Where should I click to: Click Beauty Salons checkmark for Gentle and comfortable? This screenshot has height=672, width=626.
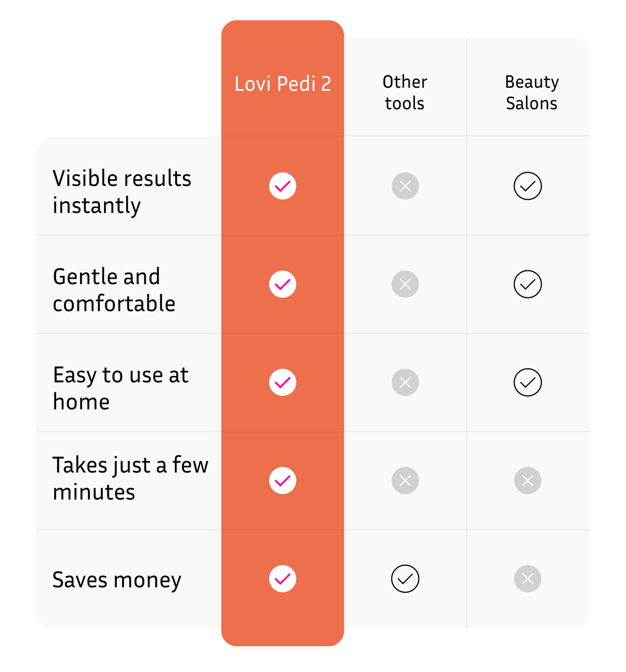click(528, 284)
